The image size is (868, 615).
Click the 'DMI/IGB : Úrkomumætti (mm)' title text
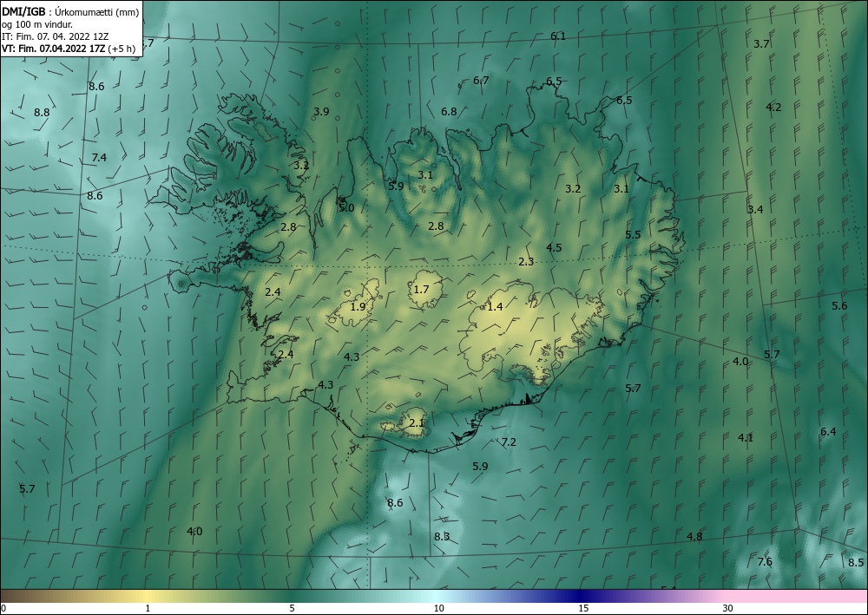[70, 13]
